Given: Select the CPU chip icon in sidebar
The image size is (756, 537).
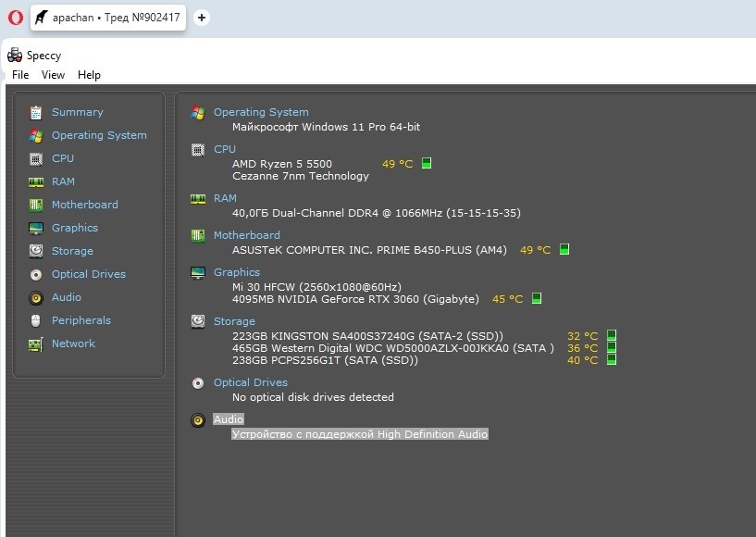Looking at the screenshot, I should point(36,158).
